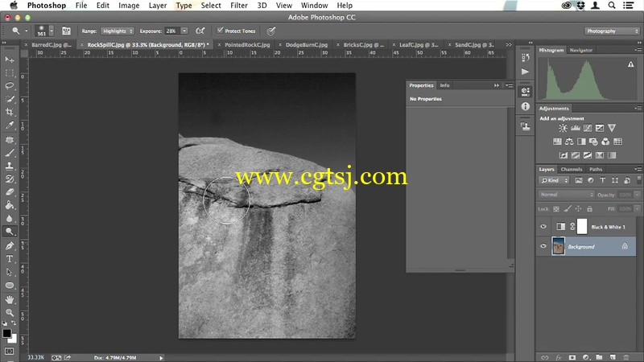This screenshot has height=362, width=644.
Task: Open the Range Highlights dropdown
Action: tap(118, 31)
